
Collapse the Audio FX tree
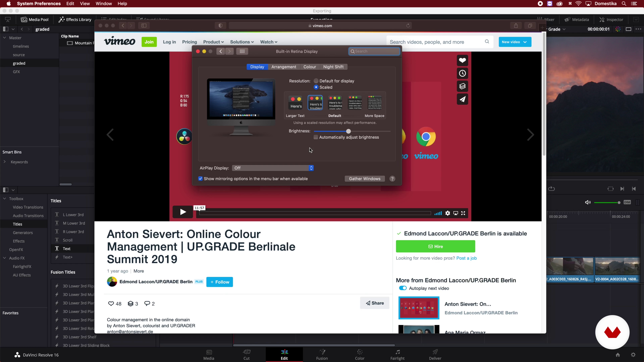click(5, 258)
